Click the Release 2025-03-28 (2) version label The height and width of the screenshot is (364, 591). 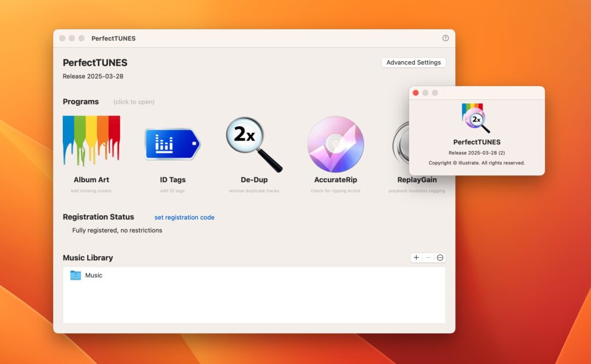[x=477, y=153]
